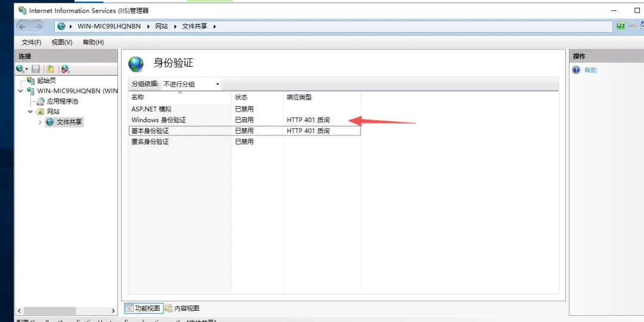
Task: Open the breadcrumb arrow after 文件共享
Action: pos(215,26)
